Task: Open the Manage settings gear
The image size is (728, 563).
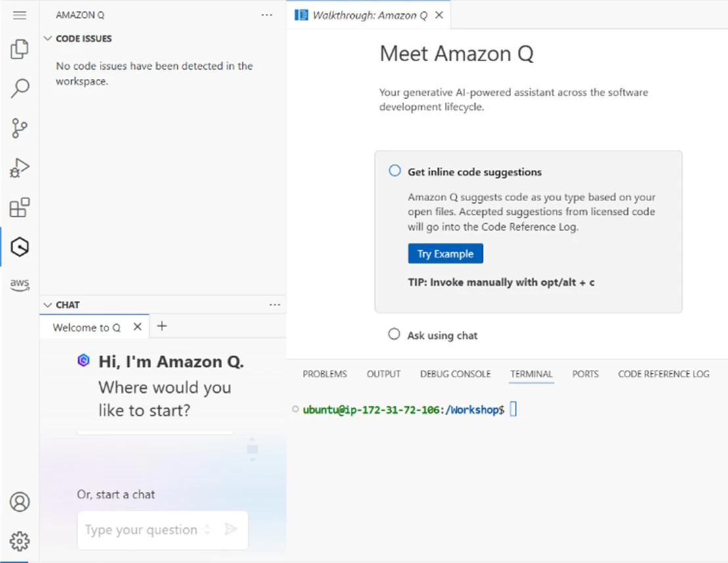Action: pyautogui.click(x=20, y=541)
